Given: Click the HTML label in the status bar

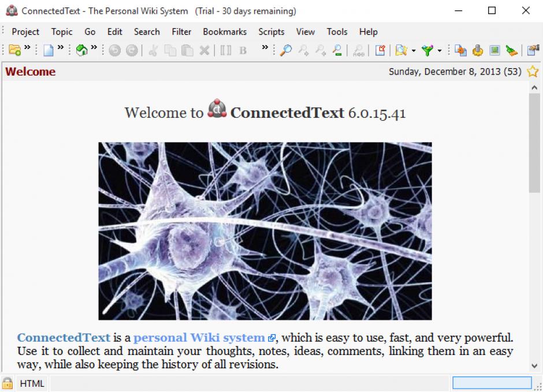Looking at the screenshot, I should pyautogui.click(x=32, y=383).
